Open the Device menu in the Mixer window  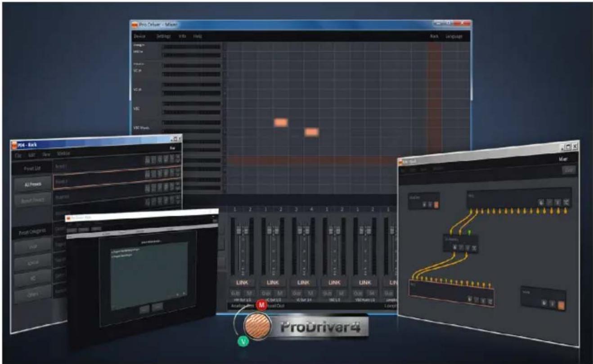[139, 36]
